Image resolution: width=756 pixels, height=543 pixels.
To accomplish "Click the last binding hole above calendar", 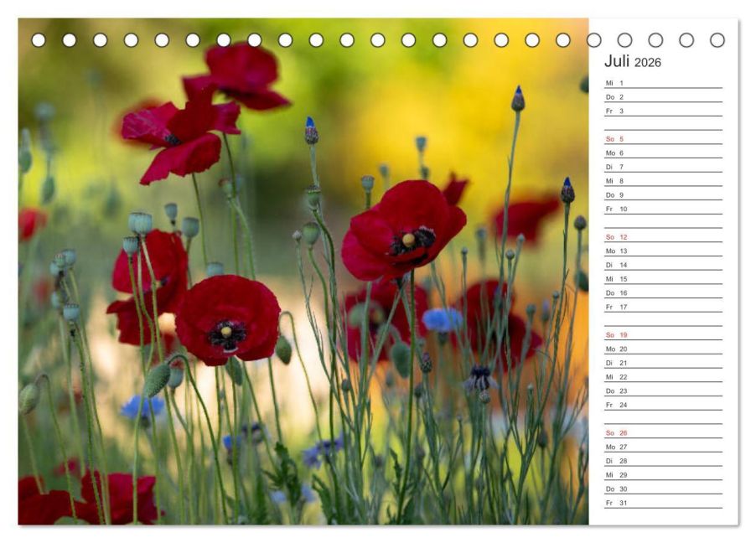I will pos(717,40).
